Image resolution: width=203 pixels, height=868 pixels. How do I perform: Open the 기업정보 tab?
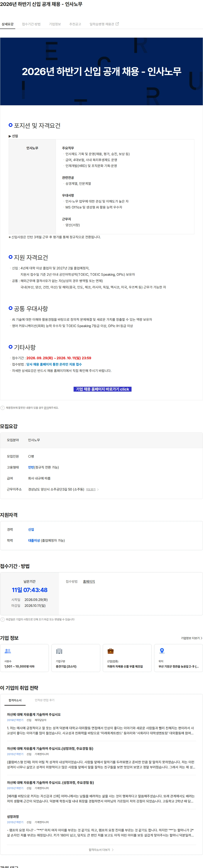55,24
